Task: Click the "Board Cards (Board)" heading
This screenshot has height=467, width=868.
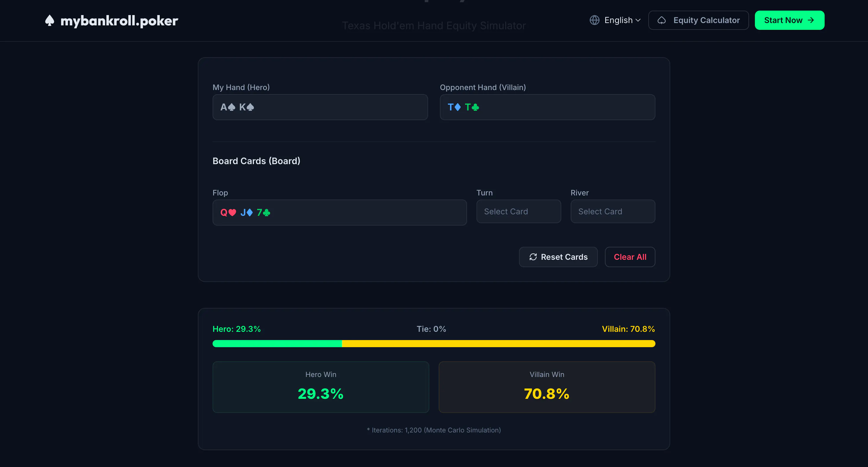Action: [257, 161]
